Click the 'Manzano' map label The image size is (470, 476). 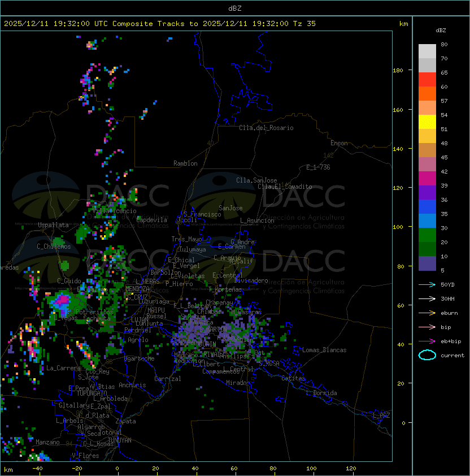click(x=47, y=442)
